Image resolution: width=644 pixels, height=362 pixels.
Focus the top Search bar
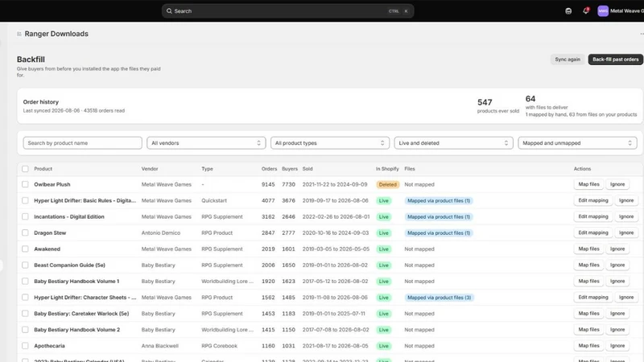pyautogui.click(x=287, y=11)
